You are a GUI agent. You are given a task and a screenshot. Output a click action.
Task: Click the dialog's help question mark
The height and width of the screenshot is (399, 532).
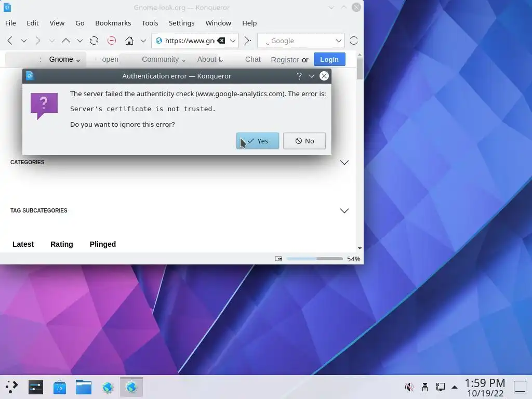pos(299,76)
